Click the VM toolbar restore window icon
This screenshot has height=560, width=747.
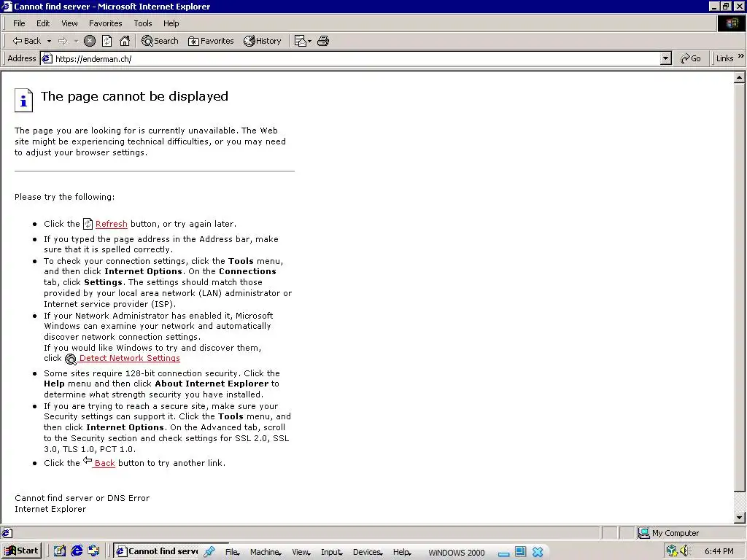click(521, 551)
